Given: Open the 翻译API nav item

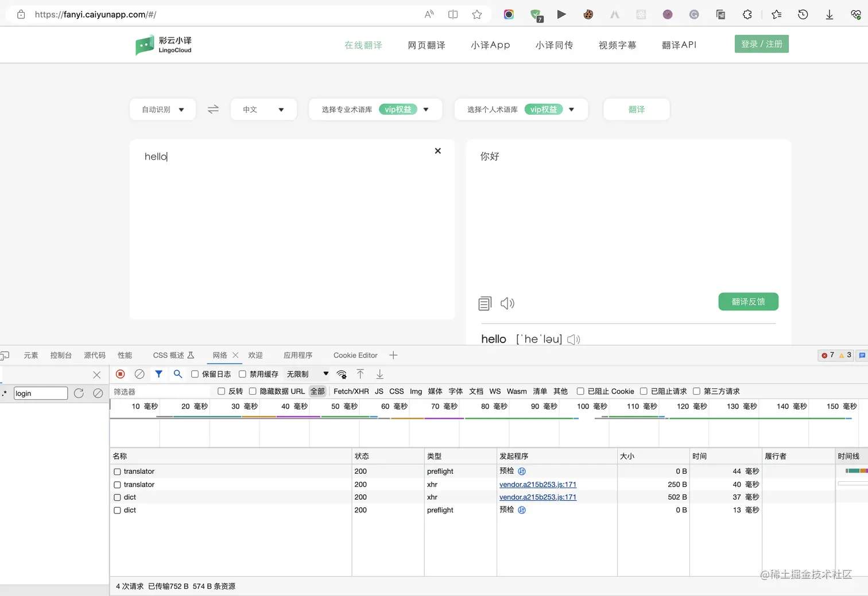Looking at the screenshot, I should [x=679, y=45].
